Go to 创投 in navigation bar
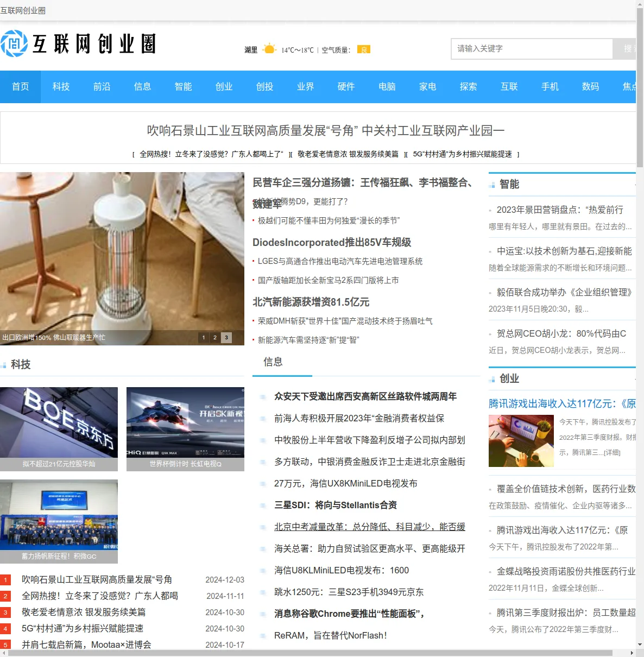The width and height of the screenshot is (644, 657). [x=264, y=86]
